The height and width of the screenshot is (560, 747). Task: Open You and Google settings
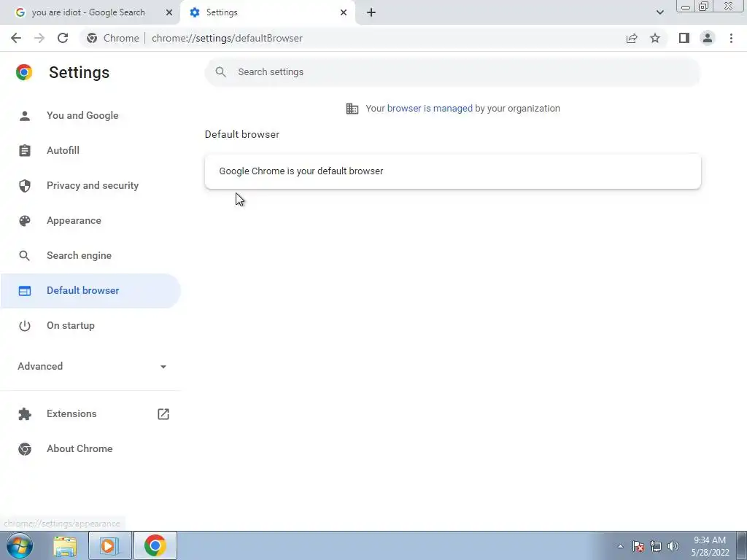click(x=90, y=116)
